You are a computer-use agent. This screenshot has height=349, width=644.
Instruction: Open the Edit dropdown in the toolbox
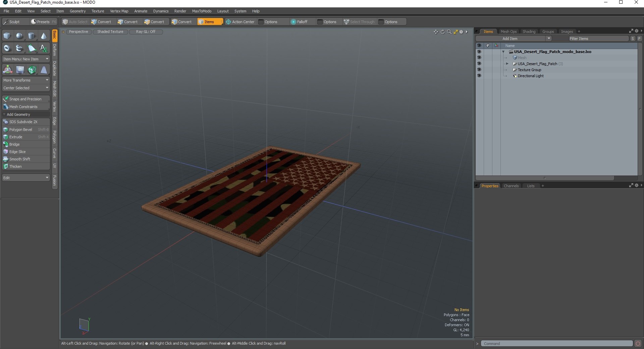pos(26,178)
